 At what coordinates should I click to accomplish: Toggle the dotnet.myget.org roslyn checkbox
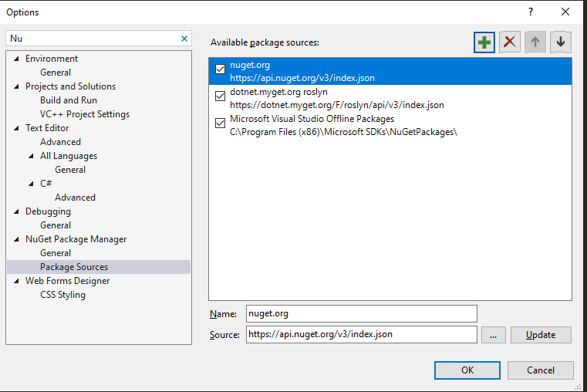[x=221, y=96]
